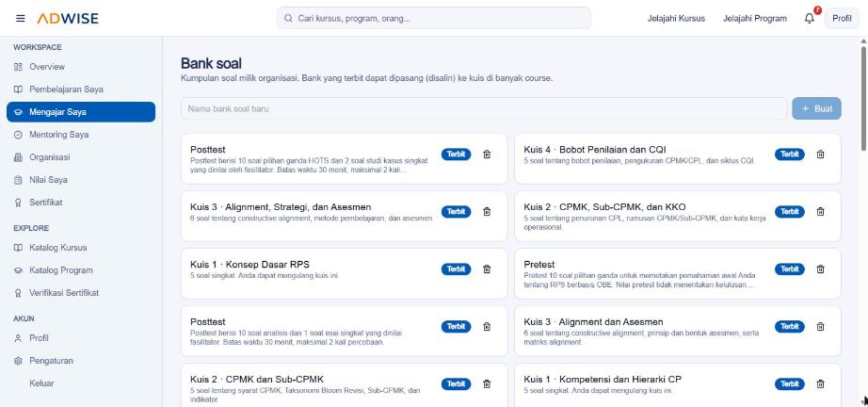Open Katalog Kursus in sidebar
Screen dimensions: 868x407
(x=81, y=248)
